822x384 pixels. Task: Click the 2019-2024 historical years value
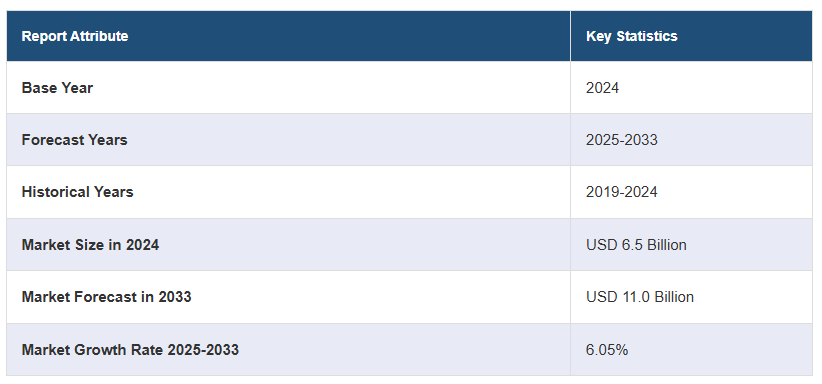coord(622,192)
